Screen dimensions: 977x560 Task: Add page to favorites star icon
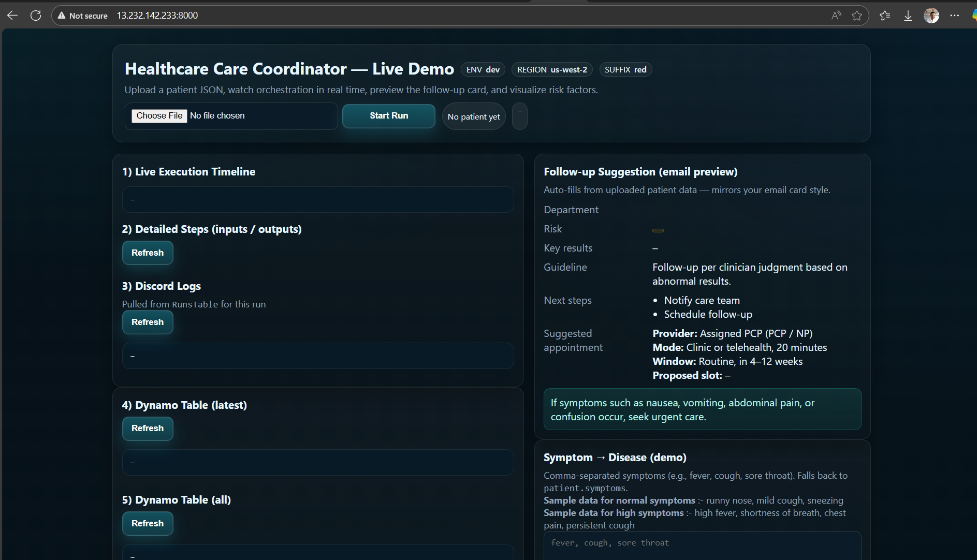(x=857, y=16)
